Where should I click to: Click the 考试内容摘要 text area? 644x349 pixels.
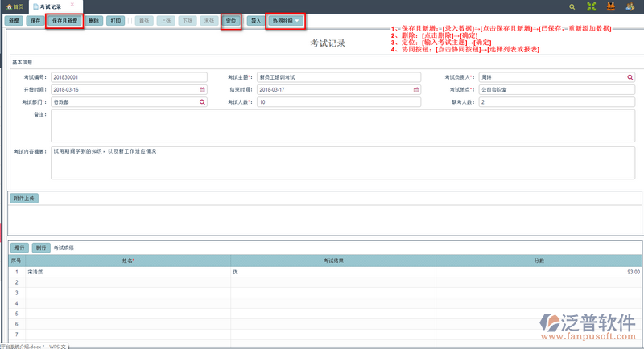tap(342, 163)
